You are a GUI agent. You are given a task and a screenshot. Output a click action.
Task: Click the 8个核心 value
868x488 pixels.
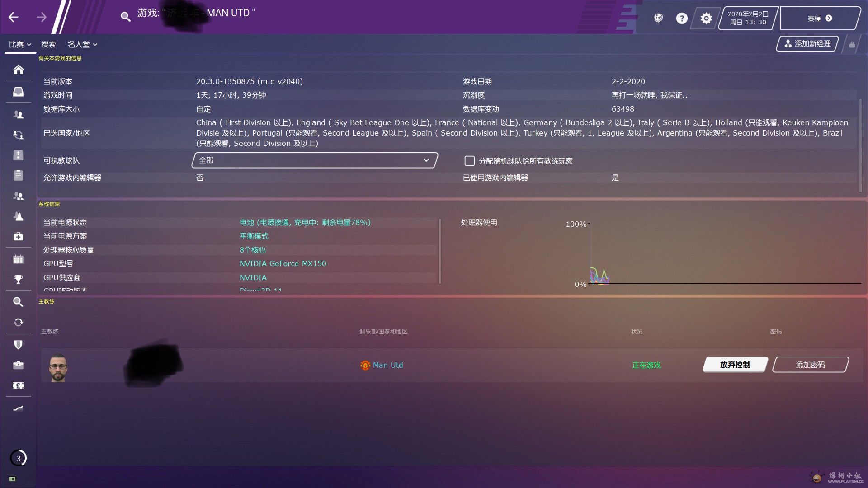coord(253,250)
